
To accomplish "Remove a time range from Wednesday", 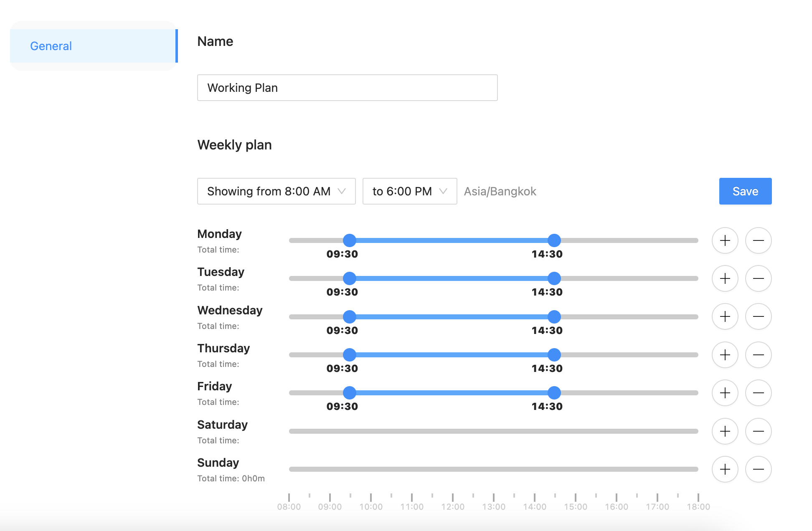I will pyautogui.click(x=758, y=316).
